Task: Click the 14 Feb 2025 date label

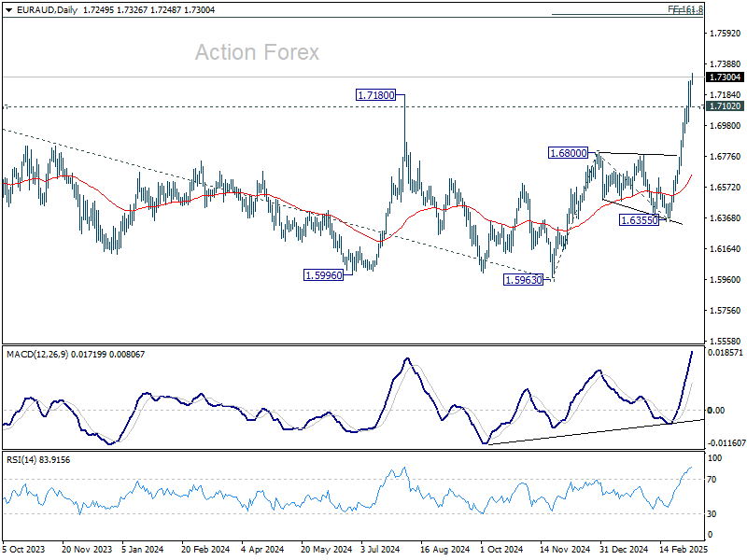Action: click(684, 550)
